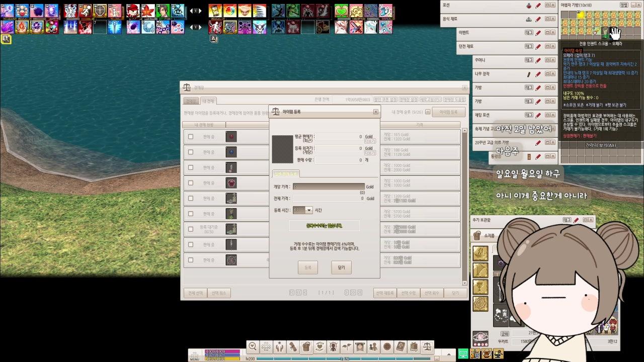Click the pencil icon on 추가 보관함 window

click(x=576, y=220)
